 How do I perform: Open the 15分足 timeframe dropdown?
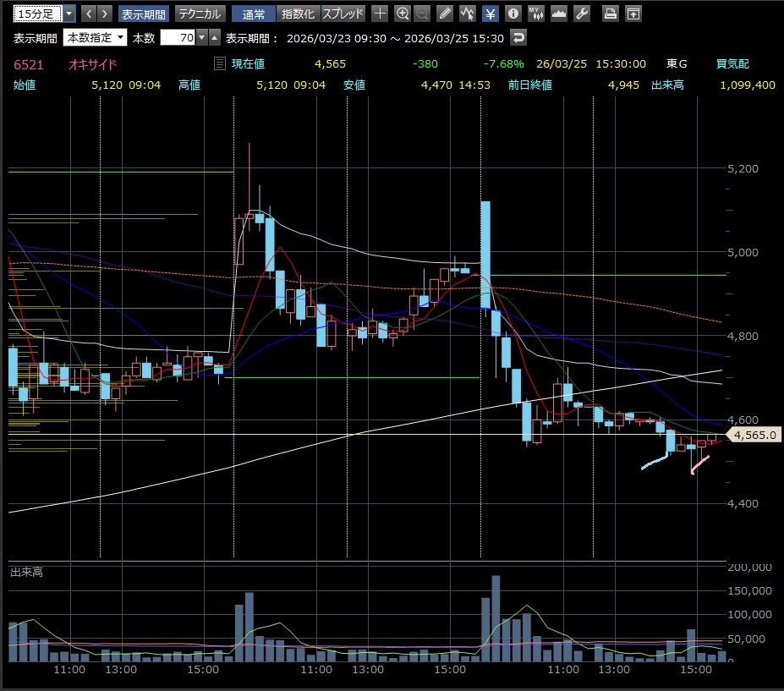pos(69,14)
